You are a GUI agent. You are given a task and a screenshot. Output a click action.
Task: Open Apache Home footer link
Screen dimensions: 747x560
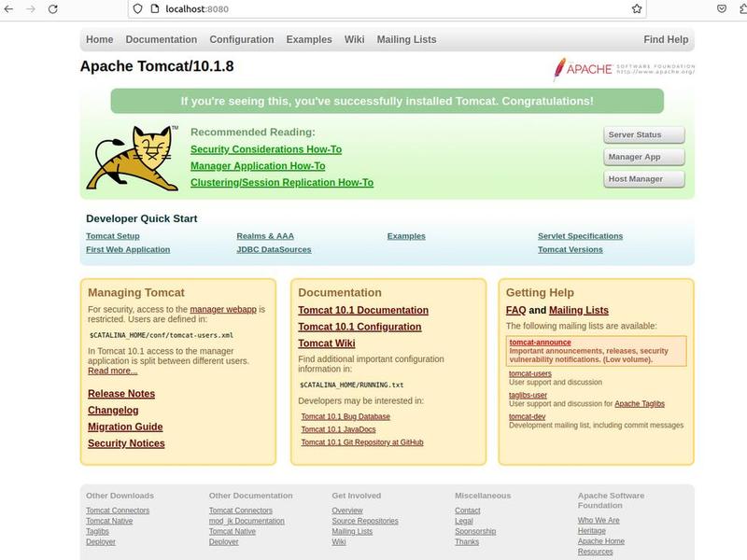click(600, 541)
